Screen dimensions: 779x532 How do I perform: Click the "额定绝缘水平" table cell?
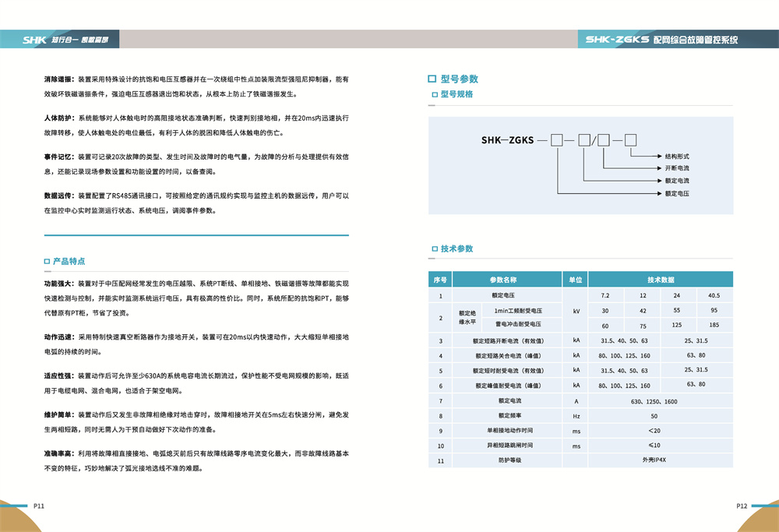pos(467,318)
